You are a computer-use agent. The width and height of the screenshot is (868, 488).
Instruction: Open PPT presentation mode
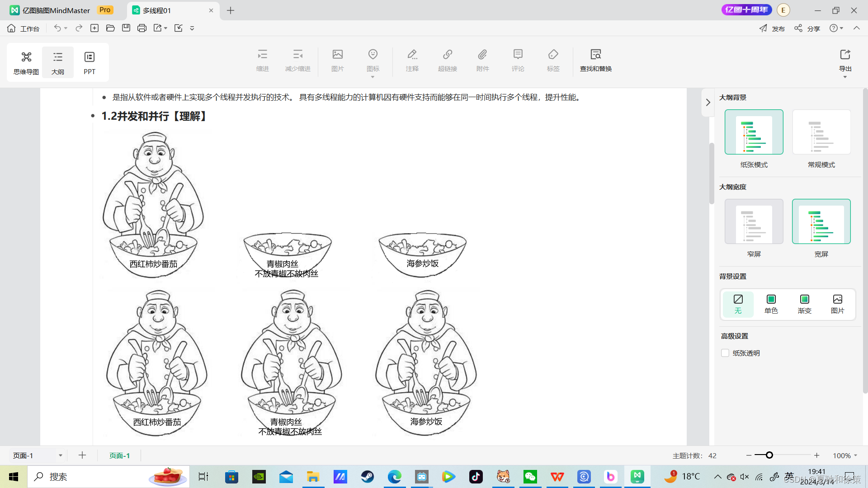tap(89, 62)
